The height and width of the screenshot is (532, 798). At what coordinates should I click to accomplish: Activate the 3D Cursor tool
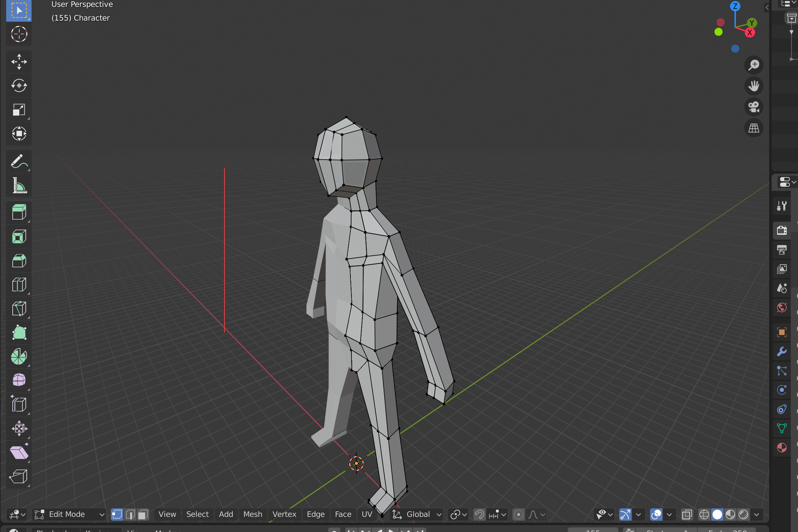19,34
